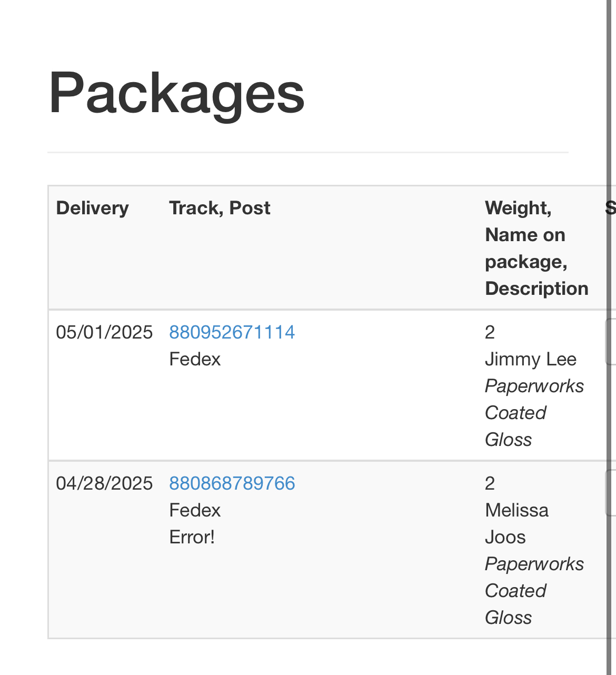The width and height of the screenshot is (616, 675).
Task: Select the Melissa Joos recipient name
Action: [x=516, y=523]
